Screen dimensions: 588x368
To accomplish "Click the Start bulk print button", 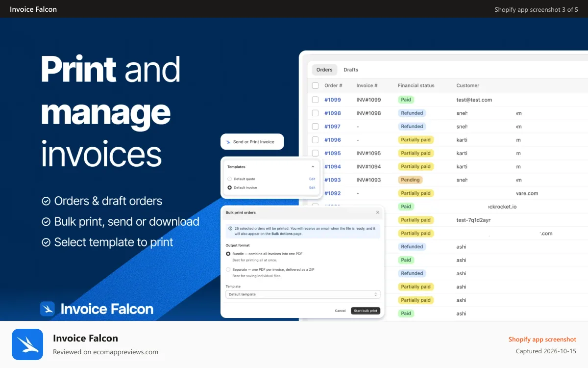I will click(x=366, y=311).
